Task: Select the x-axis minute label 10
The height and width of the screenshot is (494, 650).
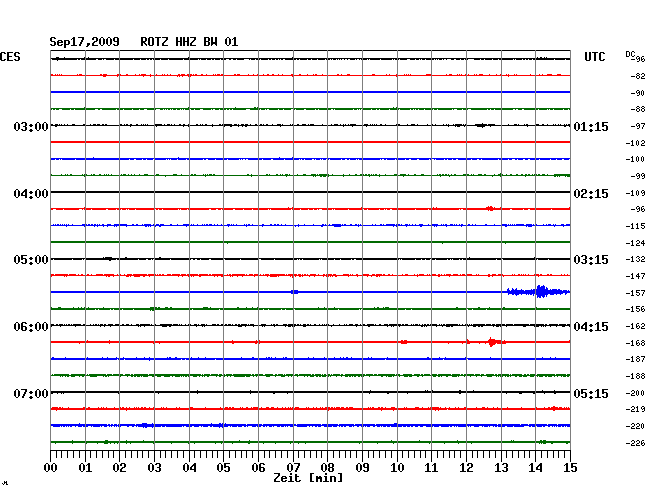Action: coord(397,468)
